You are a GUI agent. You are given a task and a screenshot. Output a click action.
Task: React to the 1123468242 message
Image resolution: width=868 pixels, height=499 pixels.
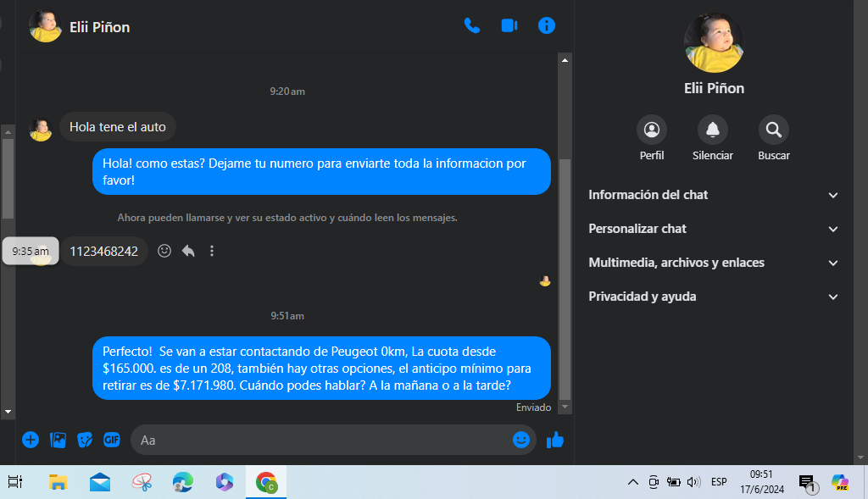pos(165,251)
